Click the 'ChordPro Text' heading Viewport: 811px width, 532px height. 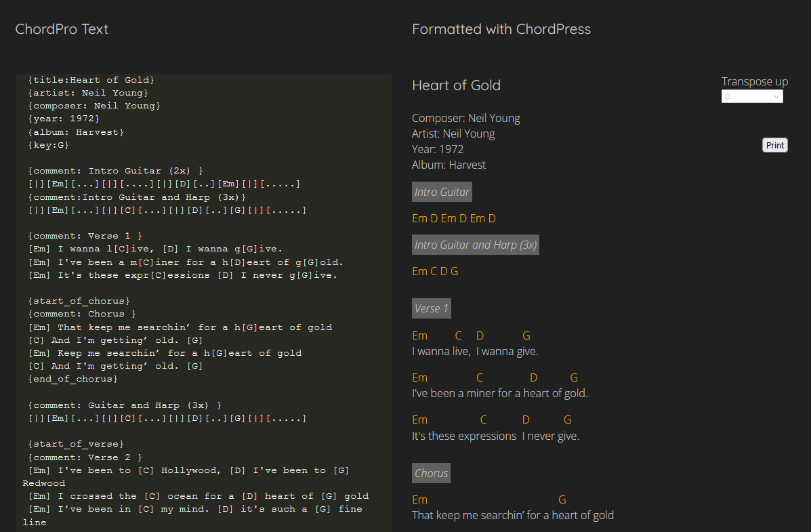click(x=62, y=29)
